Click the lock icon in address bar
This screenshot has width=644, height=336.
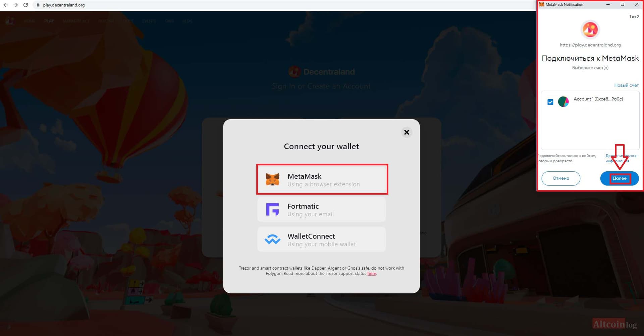point(38,5)
